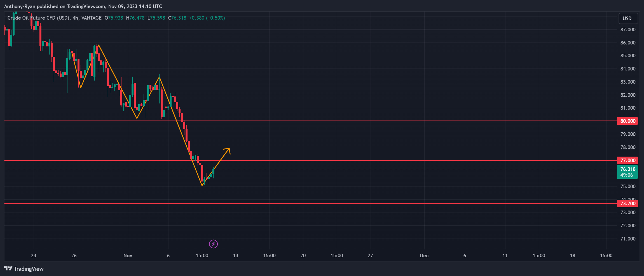Click the 20 date on time axis
Image resolution: width=644 pixels, height=276 pixels.
pos(303,256)
